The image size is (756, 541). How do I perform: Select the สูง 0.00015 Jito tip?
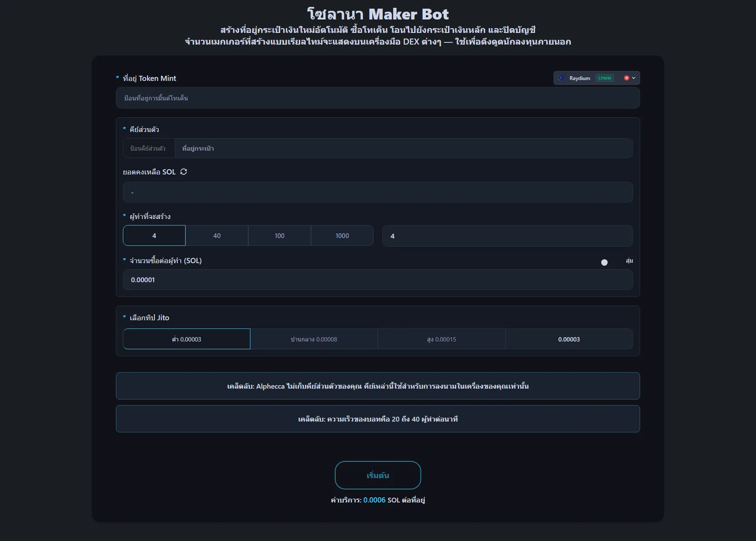click(x=442, y=339)
